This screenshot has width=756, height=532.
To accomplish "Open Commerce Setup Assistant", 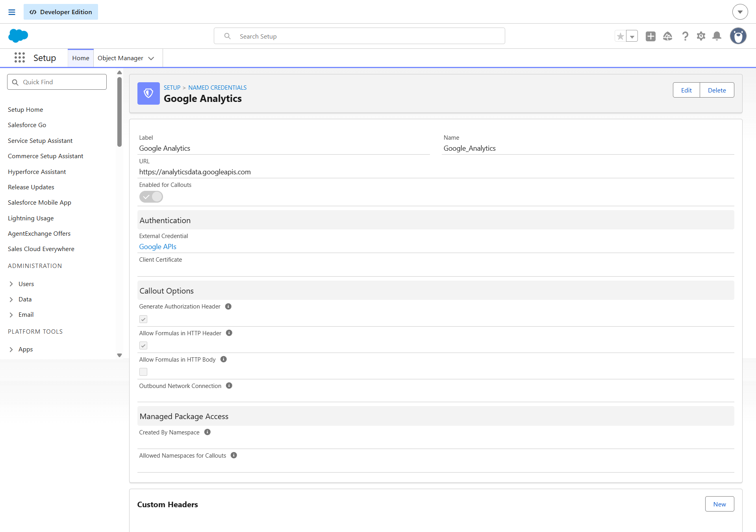I will point(46,156).
